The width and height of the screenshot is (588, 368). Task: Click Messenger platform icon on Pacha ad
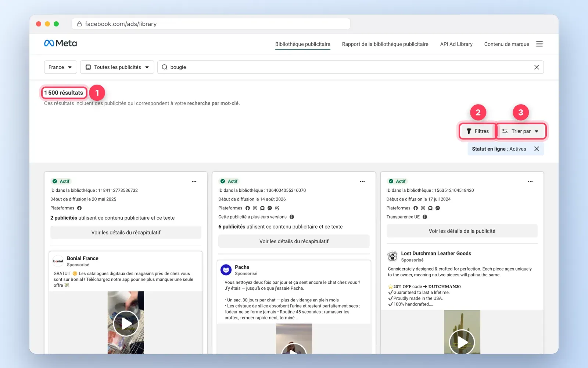point(270,208)
